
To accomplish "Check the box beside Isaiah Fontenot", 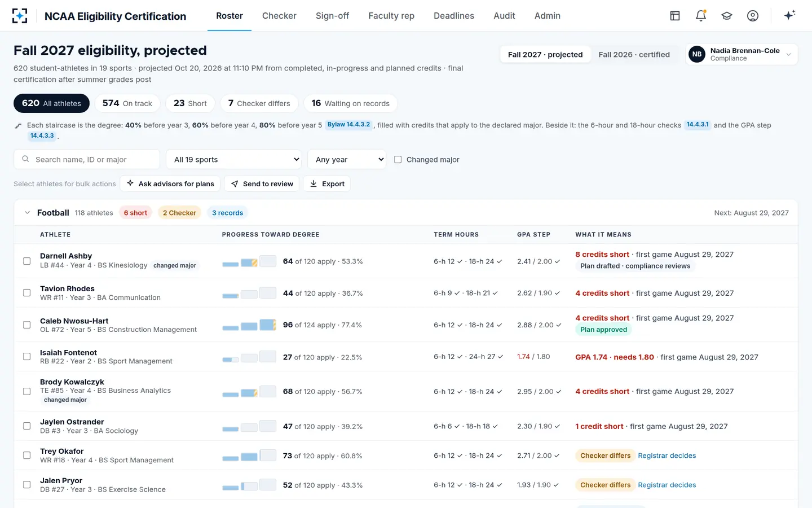I will coord(27,357).
